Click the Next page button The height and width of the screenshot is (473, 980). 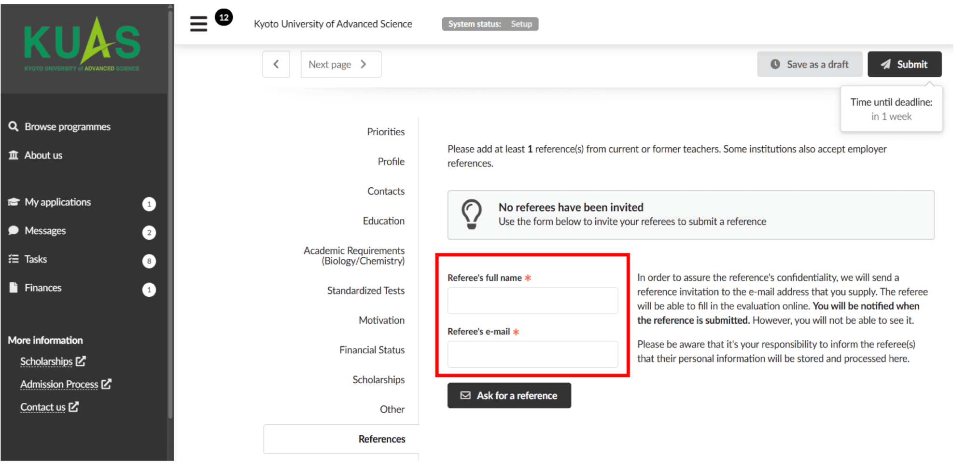pyautogui.click(x=341, y=64)
